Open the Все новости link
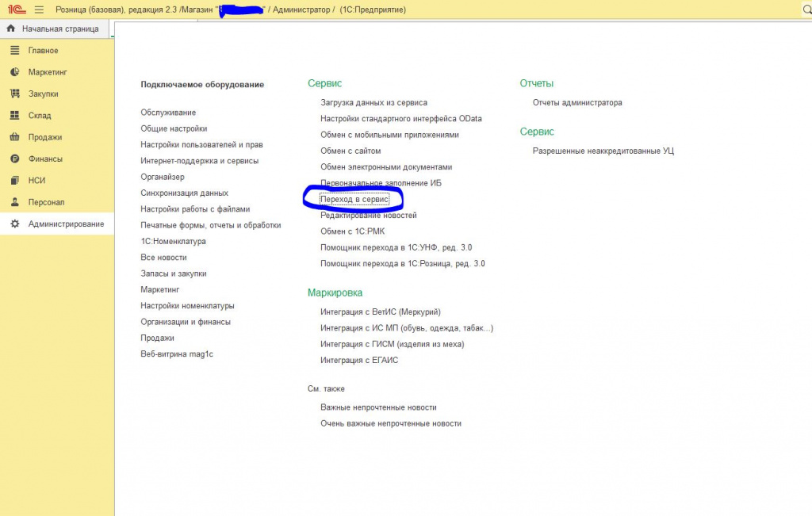Viewport: 812px width, 516px height. (x=163, y=258)
